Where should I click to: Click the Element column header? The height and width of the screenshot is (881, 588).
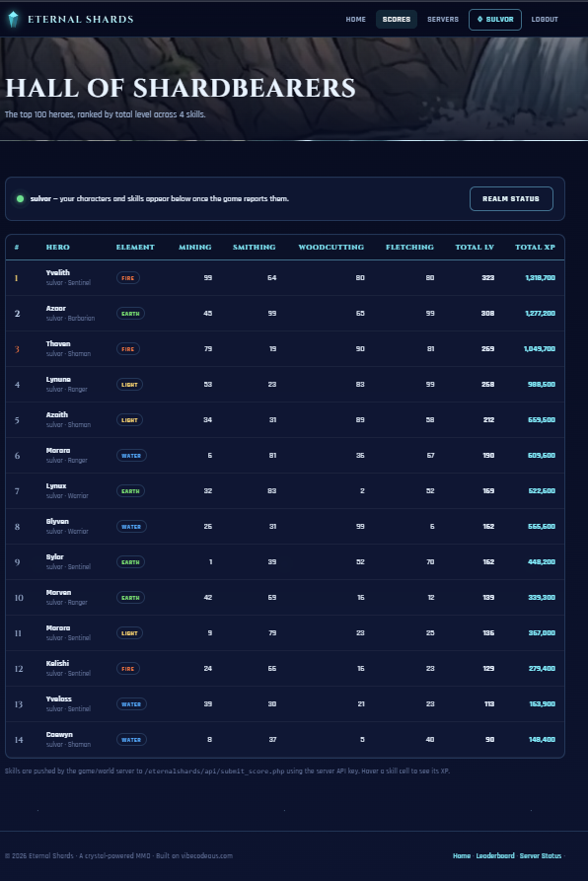135,248
